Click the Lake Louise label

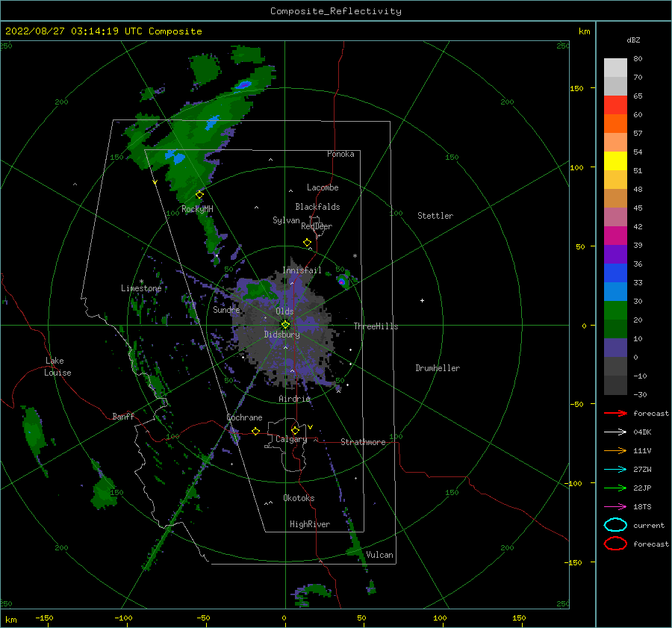click(x=57, y=367)
